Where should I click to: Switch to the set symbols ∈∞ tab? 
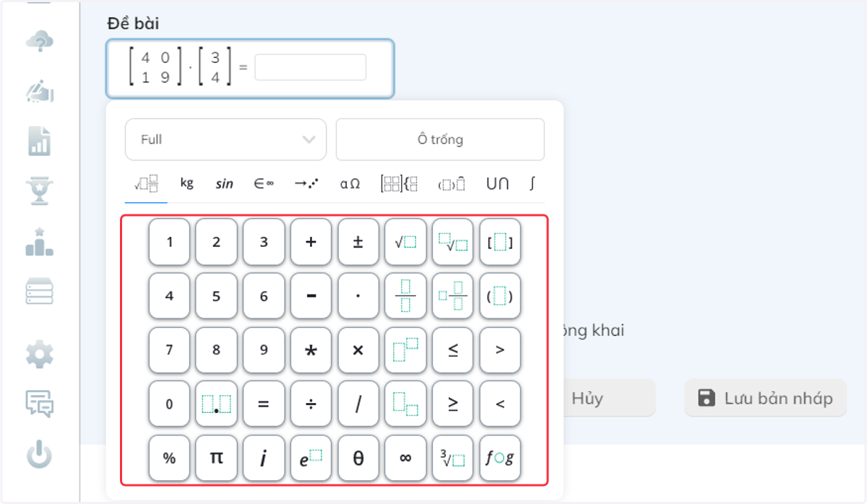264,183
